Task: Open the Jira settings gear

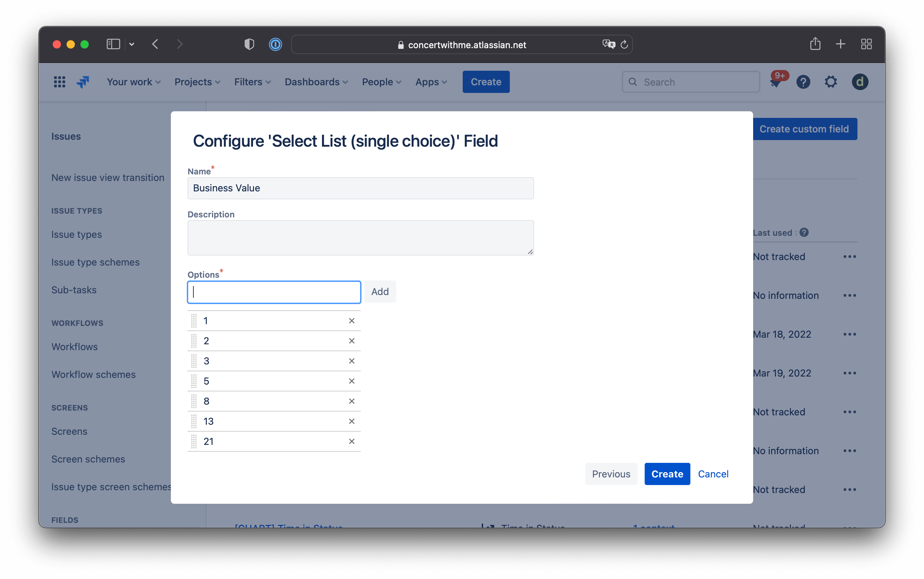Action: coord(831,81)
